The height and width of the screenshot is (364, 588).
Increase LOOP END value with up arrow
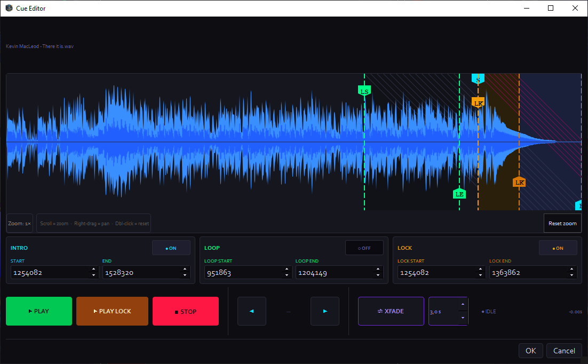378,269
